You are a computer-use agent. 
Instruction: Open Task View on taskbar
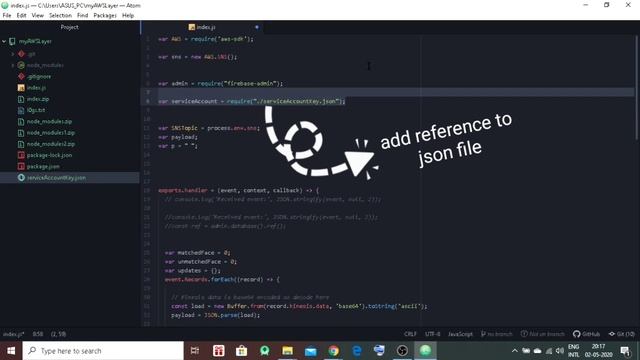[195, 351]
